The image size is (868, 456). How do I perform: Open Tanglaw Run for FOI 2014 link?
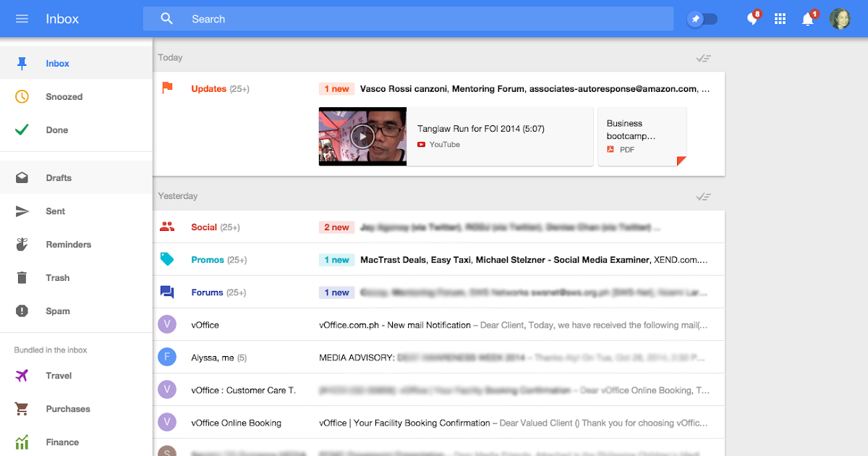pos(480,129)
